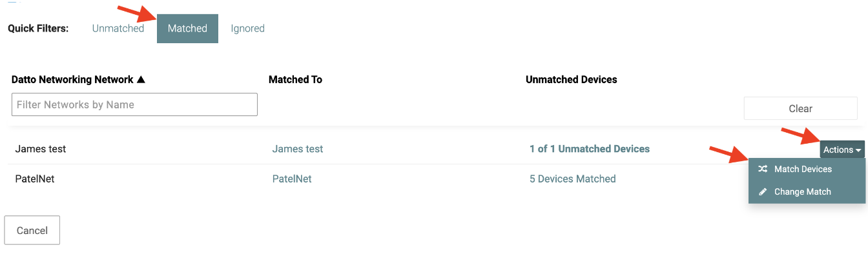Switch to the Matched quick filter
This screenshot has width=868, height=254.
pos(187,28)
